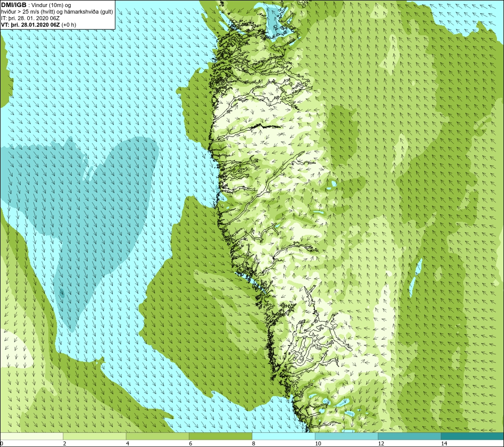This screenshot has width=504, height=447.
Task: Click the 'DMI/IGB' title text
Action: coord(14,5)
